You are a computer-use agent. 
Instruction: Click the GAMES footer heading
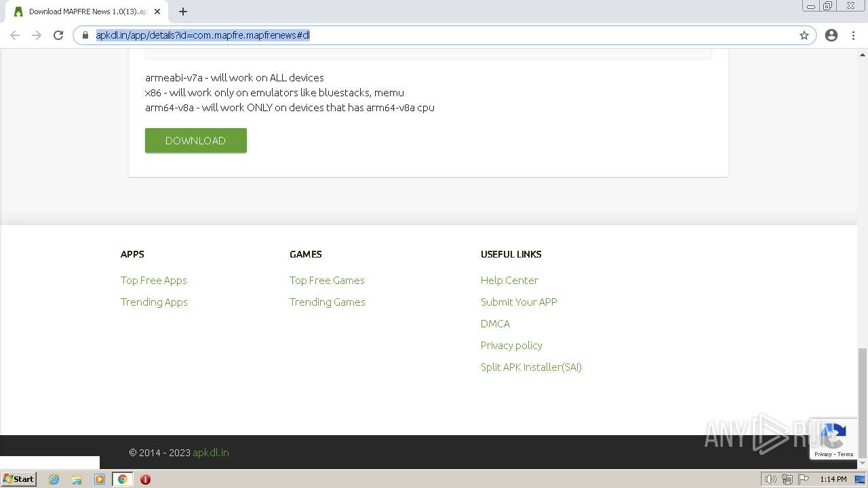click(306, 254)
